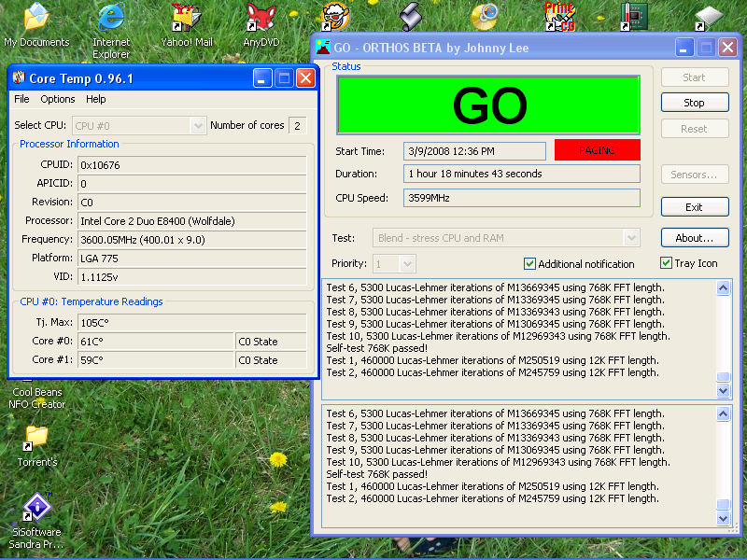Click the Sensors... button
The height and width of the screenshot is (560, 747).
(x=695, y=175)
